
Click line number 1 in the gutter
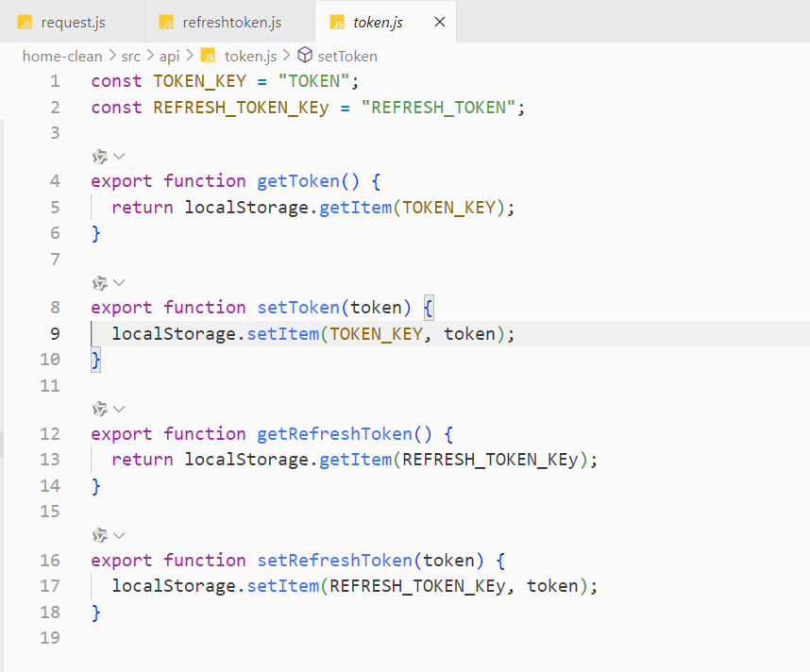click(x=55, y=81)
